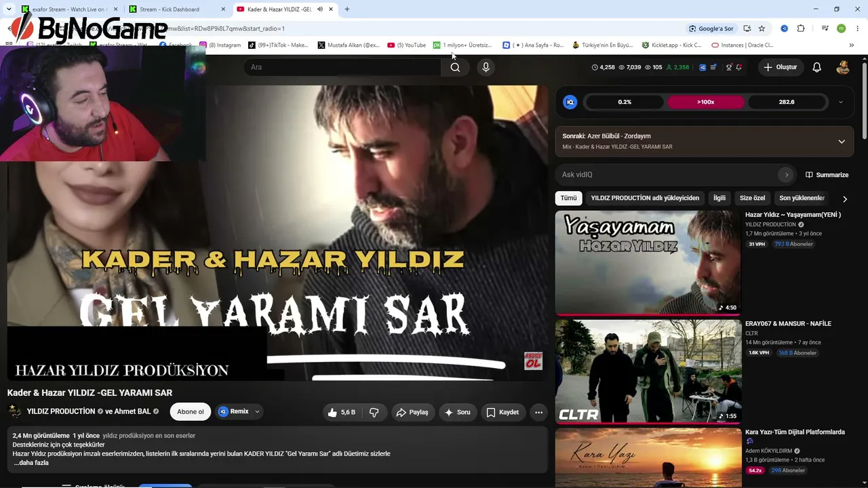868x488 pixels.
Task: Mute the YouTube tab audio icon
Action: [320, 9]
